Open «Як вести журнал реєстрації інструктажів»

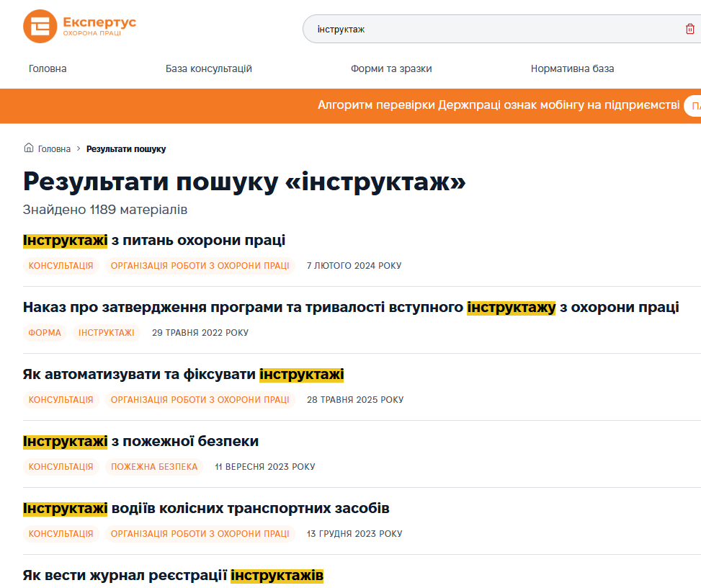(173, 575)
